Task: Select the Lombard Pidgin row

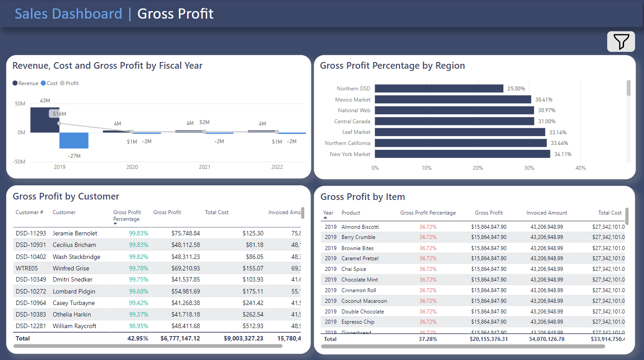Action: click(x=157, y=291)
